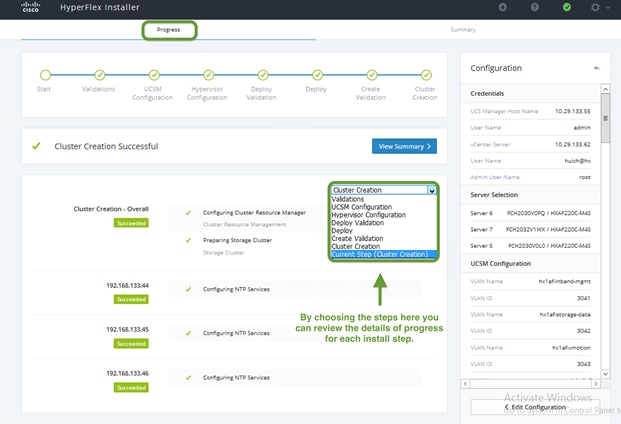
Task: Click the horizontal scroll left arrow
Action: 465,384
